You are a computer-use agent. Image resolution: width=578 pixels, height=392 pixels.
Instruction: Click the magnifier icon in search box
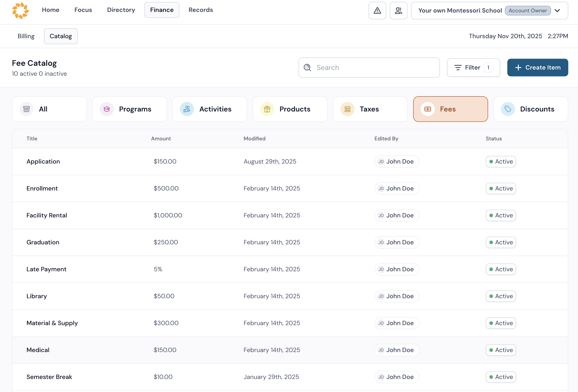click(x=307, y=68)
